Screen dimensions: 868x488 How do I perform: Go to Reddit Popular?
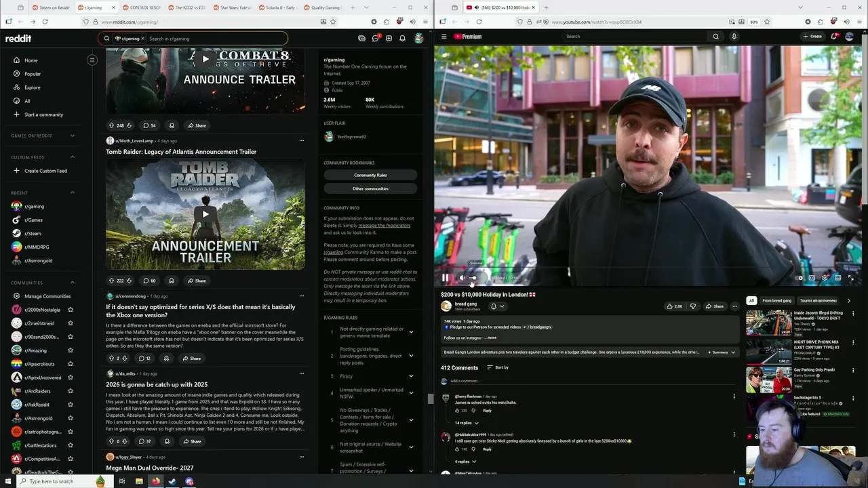[33, 74]
